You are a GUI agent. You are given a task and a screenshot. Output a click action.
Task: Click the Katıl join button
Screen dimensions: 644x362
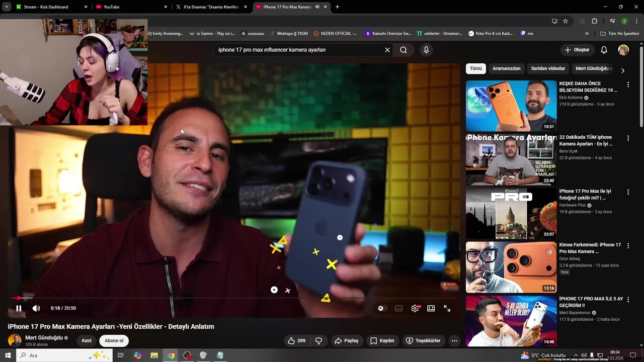click(x=87, y=341)
